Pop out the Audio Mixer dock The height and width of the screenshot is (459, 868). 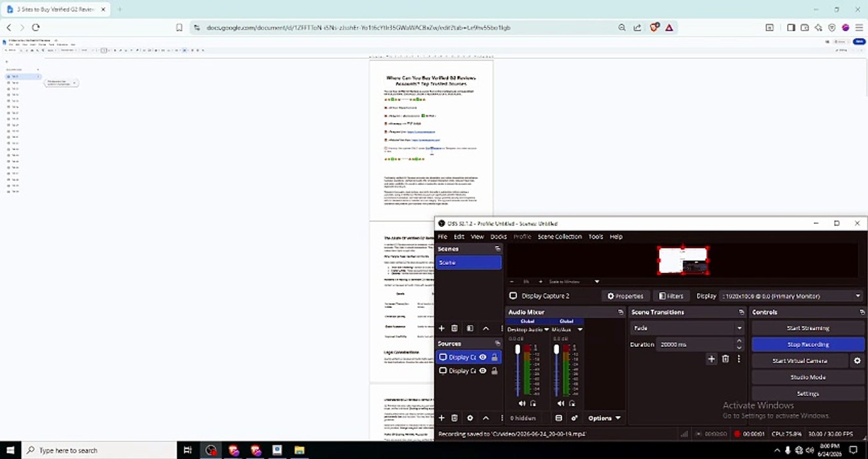(x=621, y=312)
